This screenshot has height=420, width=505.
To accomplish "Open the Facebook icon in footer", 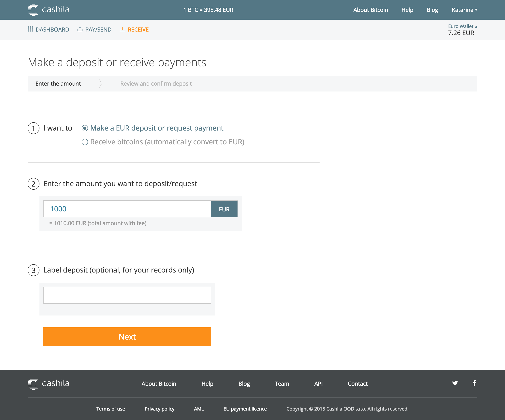I will (x=474, y=383).
